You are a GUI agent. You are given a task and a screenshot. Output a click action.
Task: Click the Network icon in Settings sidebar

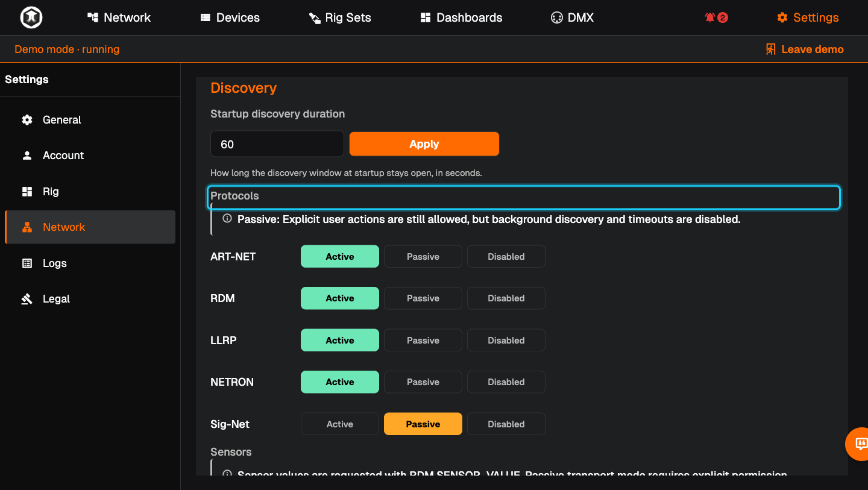[x=27, y=227]
